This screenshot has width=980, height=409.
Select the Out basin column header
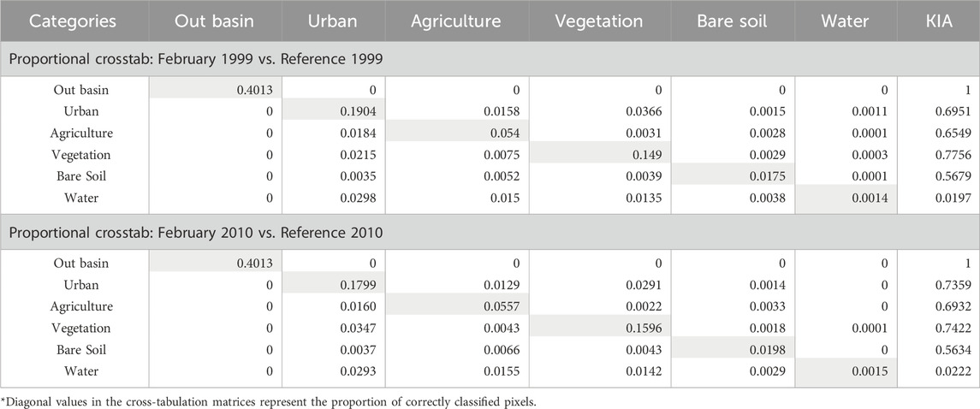click(213, 21)
